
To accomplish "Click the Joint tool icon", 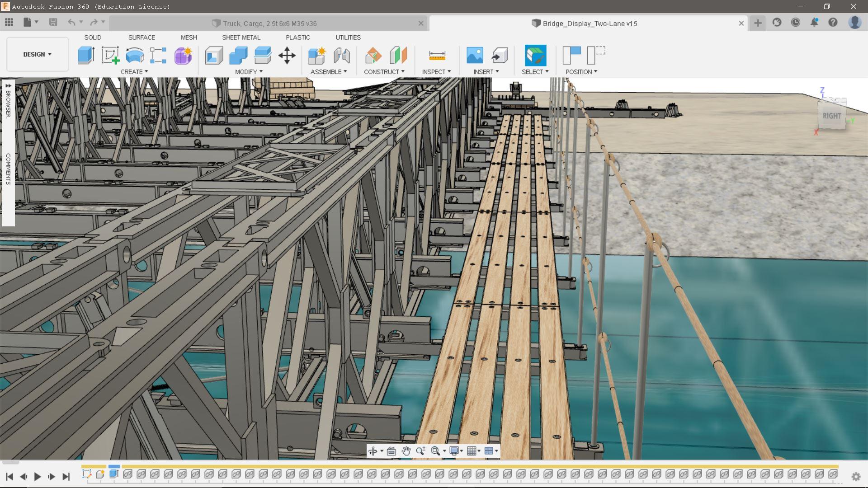I will pyautogui.click(x=342, y=56).
